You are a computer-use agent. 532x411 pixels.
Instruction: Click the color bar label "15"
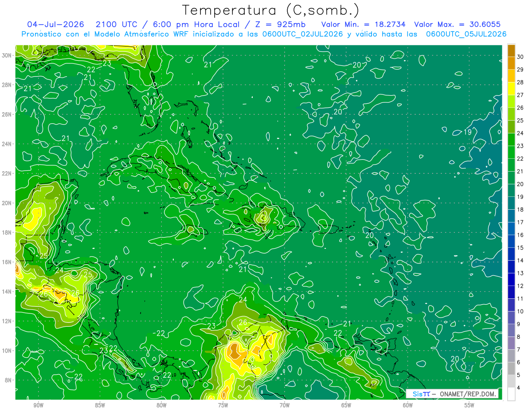pyautogui.click(x=520, y=248)
